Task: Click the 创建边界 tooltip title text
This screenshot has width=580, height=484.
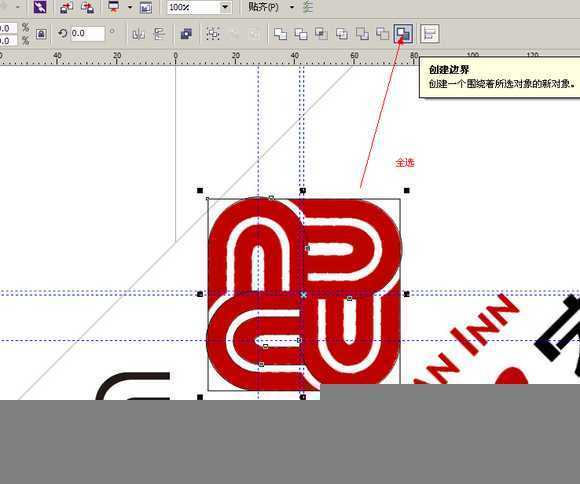Action: coord(449,70)
